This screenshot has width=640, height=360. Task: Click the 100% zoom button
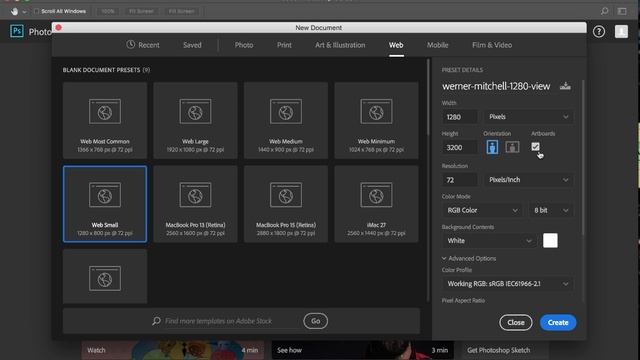point(108,11)
